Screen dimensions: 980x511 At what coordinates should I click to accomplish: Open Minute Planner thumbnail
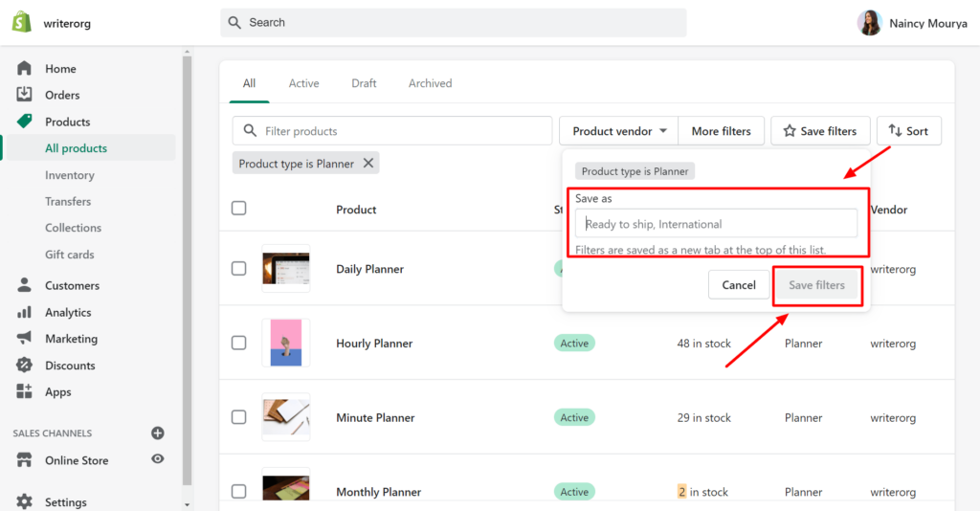click(285, 416)
